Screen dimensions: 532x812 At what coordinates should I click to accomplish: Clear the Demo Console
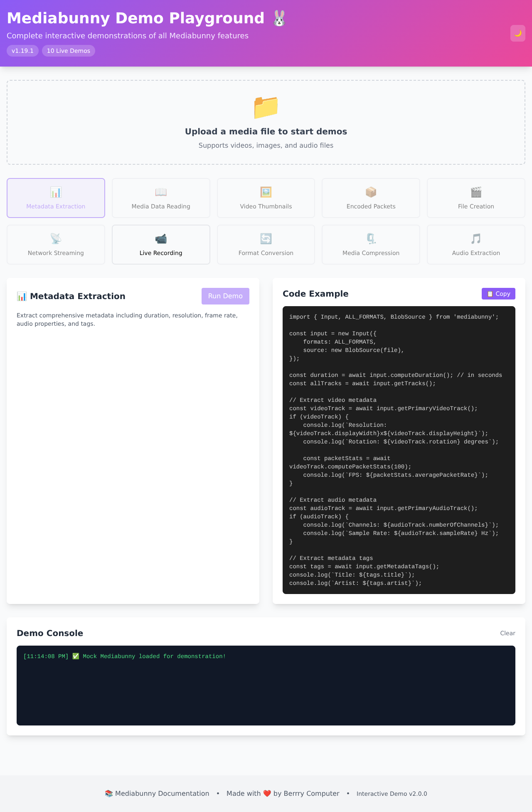point(507,633)
